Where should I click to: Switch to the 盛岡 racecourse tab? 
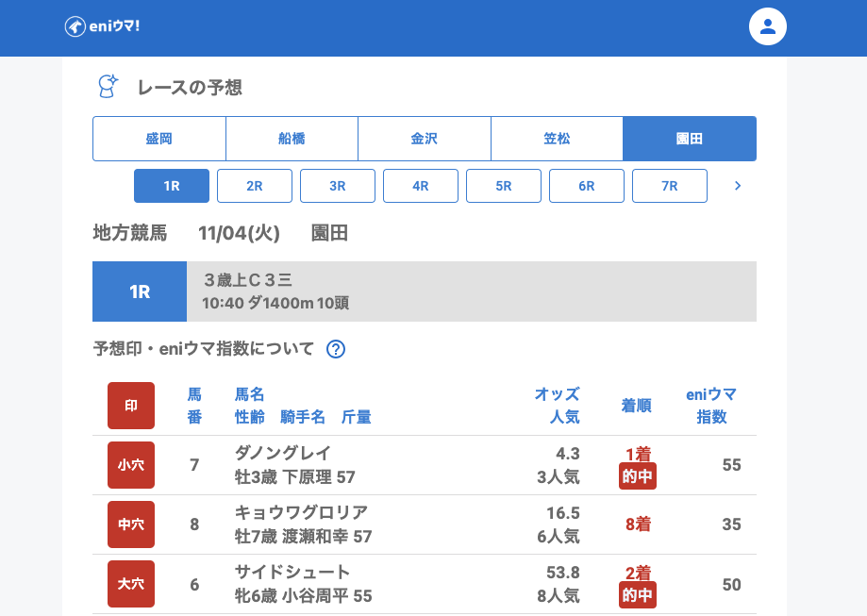click(158, 139)
